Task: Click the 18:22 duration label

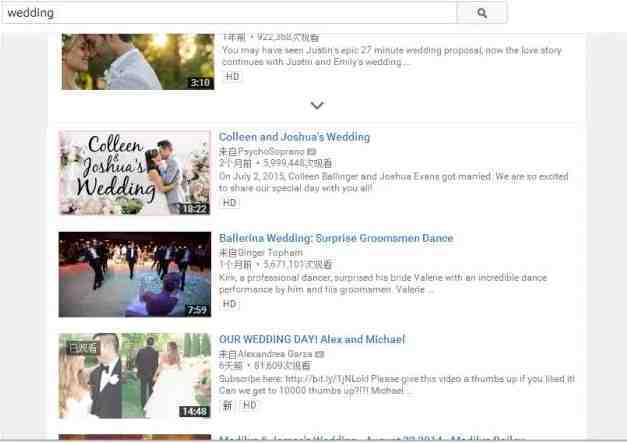Action: [194, 209]
